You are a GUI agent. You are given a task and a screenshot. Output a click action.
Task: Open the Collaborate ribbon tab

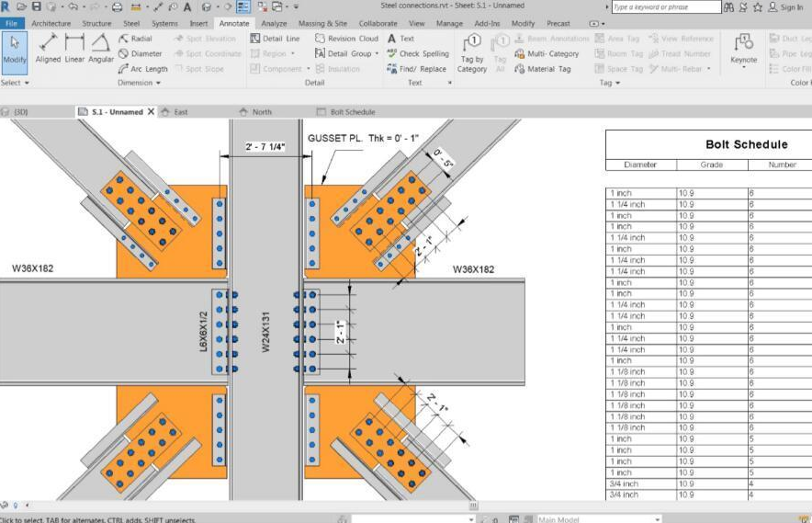pyautogui.click(x=378, y=23)
